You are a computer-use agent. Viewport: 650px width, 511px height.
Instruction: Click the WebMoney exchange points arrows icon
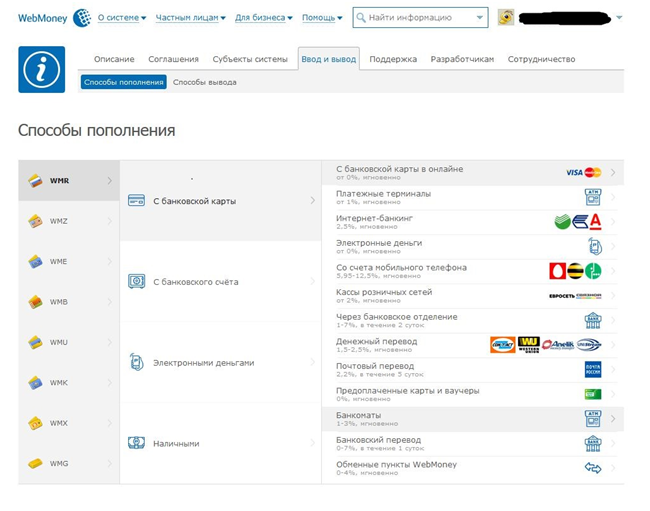[x=592, y=467]
